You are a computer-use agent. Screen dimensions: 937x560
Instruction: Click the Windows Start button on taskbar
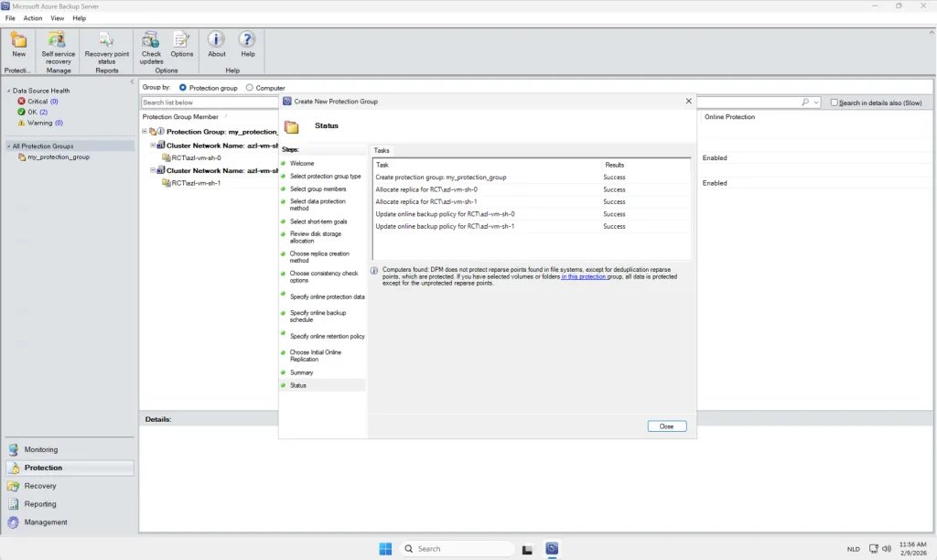tap(385, 549)
